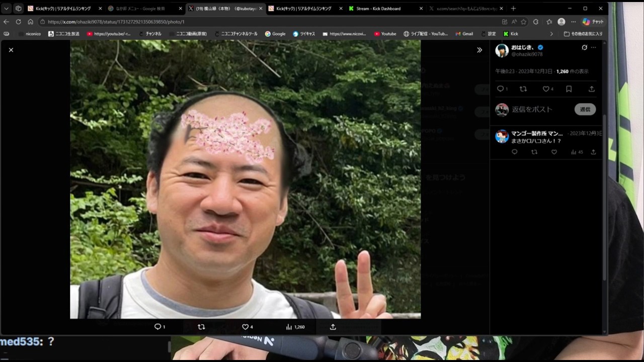Expand the bookmarks bar overflow chevron
Screen dimensions: 644x362
click(x=551, y=34)
